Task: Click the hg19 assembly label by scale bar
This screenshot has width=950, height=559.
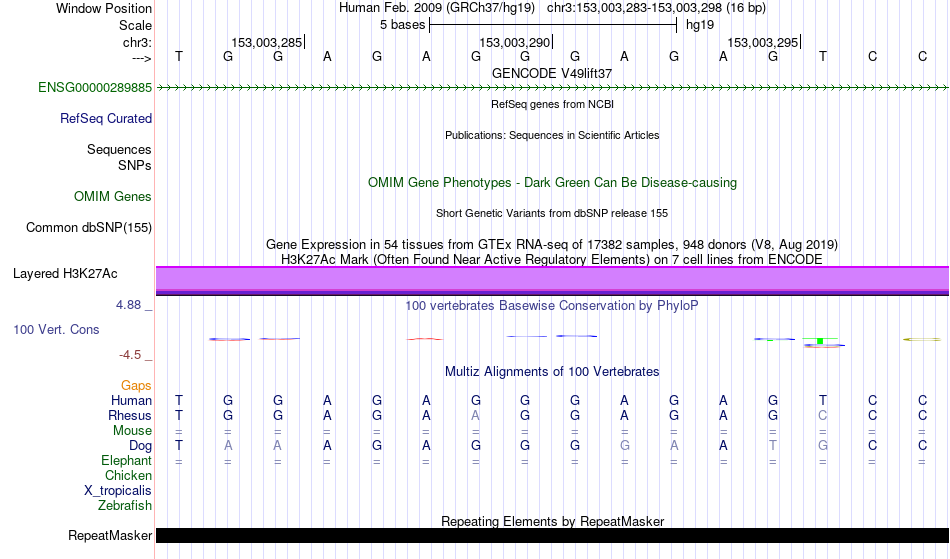Action: coord(700,25)
